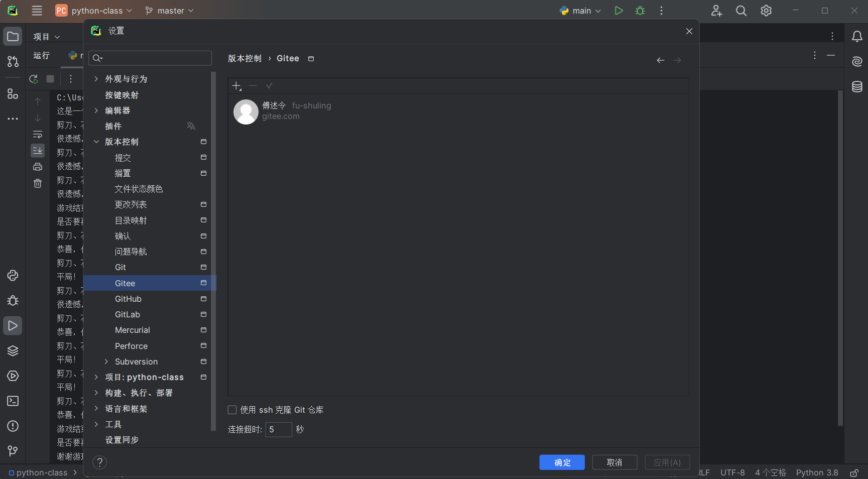This screenshot has height=479, width=868.
Task: Expand the 编辑器 settings group
Action: 96,110
